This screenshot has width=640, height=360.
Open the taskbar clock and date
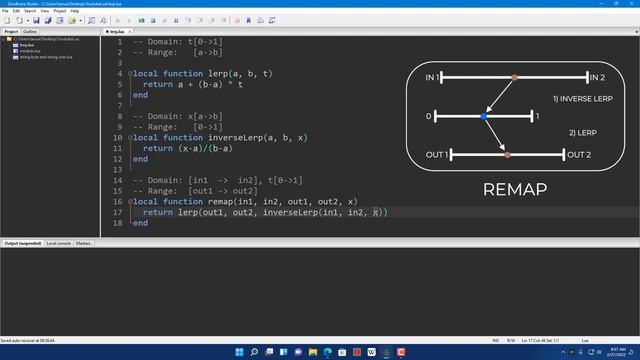point(616,352)
